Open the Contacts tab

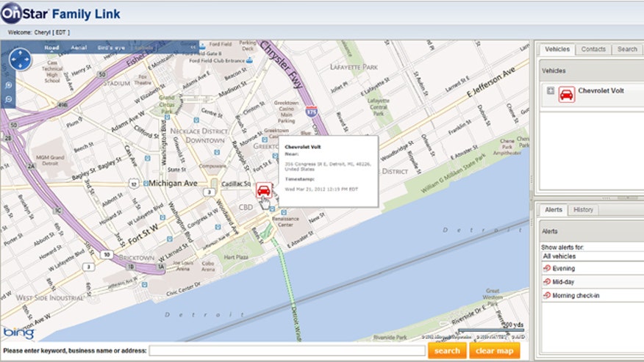tap(593, 49)
